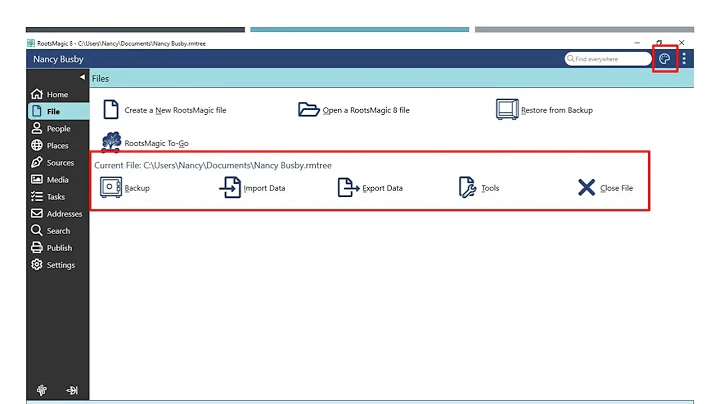Viewport: 720px width, 404px height.
Task: Click the Close File label
Action: (617, 188)
